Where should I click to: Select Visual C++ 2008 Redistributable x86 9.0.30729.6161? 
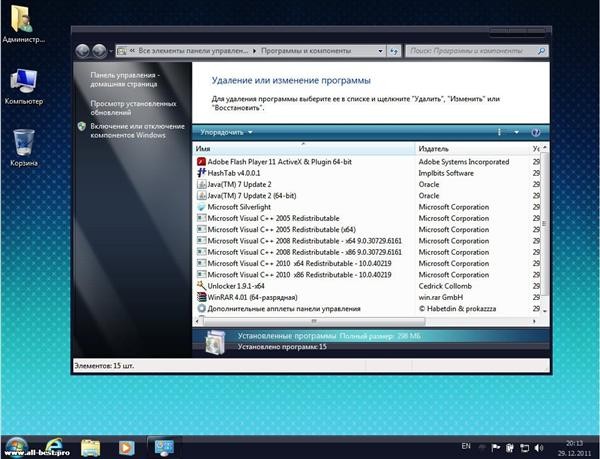tap(304, 252)
